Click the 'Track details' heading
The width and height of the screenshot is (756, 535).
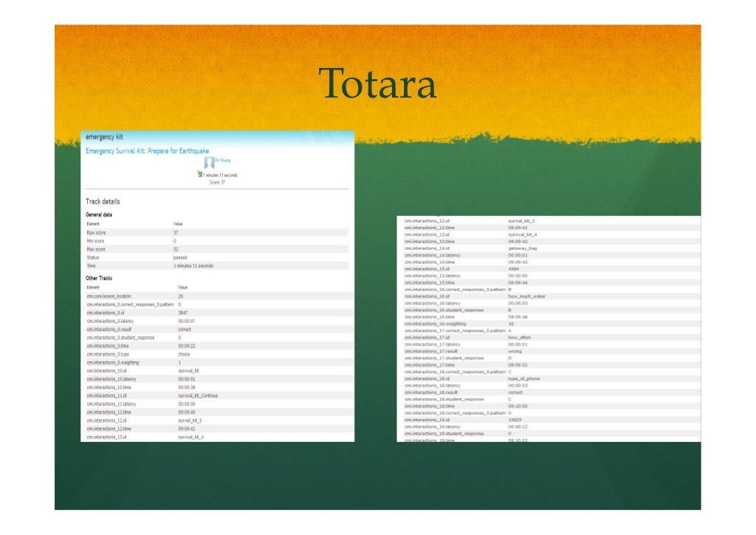coord(103,202)
